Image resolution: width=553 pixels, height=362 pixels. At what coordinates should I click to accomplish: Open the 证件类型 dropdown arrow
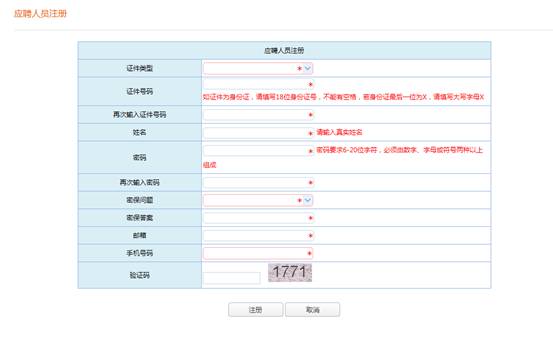308,68
